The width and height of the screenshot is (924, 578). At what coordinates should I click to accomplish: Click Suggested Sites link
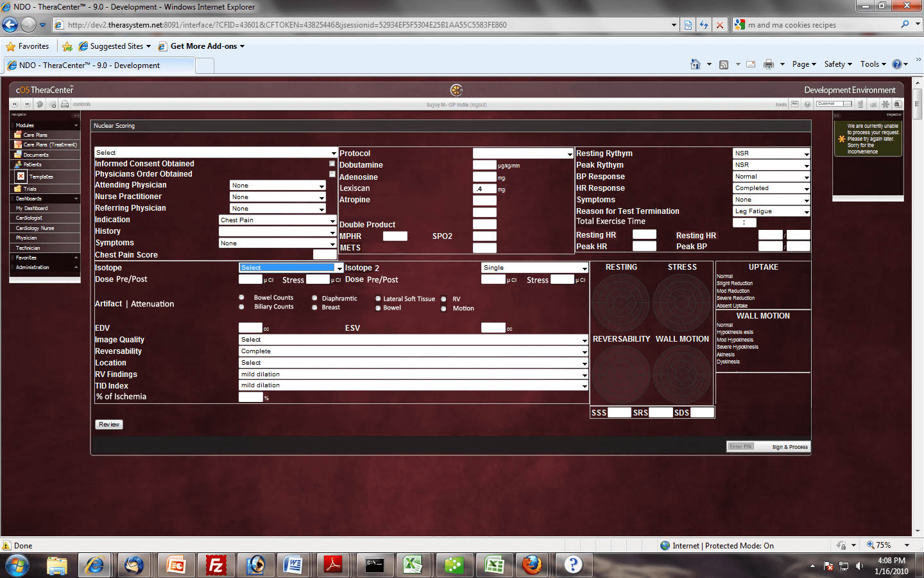(116, 46)
